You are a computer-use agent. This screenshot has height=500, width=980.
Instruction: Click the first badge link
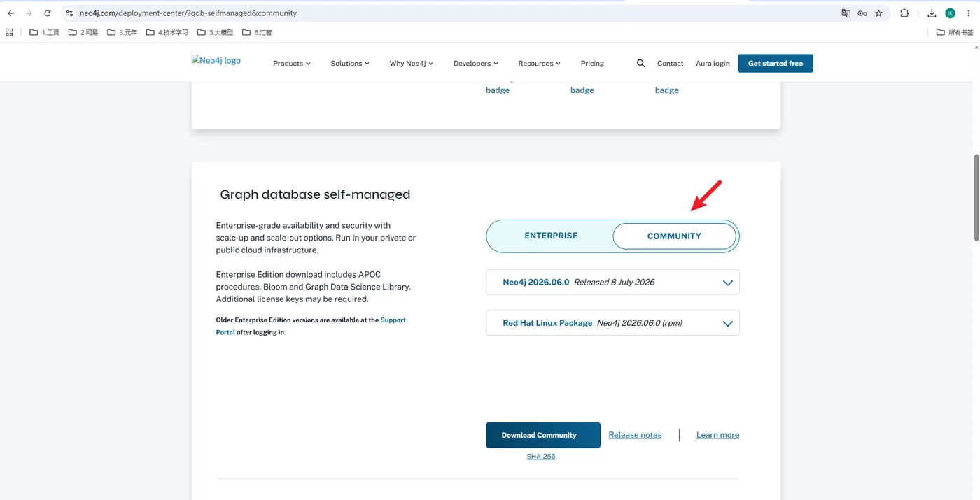coord(498,90)
